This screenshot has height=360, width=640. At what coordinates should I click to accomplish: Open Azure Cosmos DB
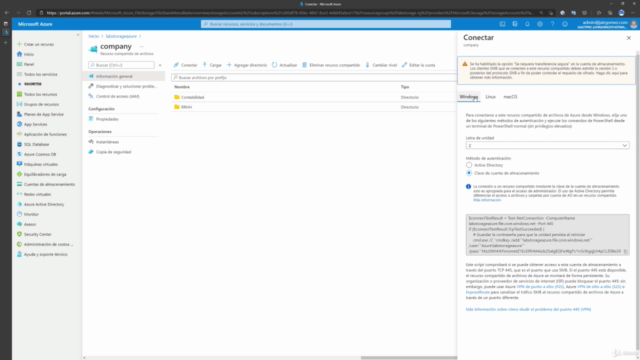36,154
